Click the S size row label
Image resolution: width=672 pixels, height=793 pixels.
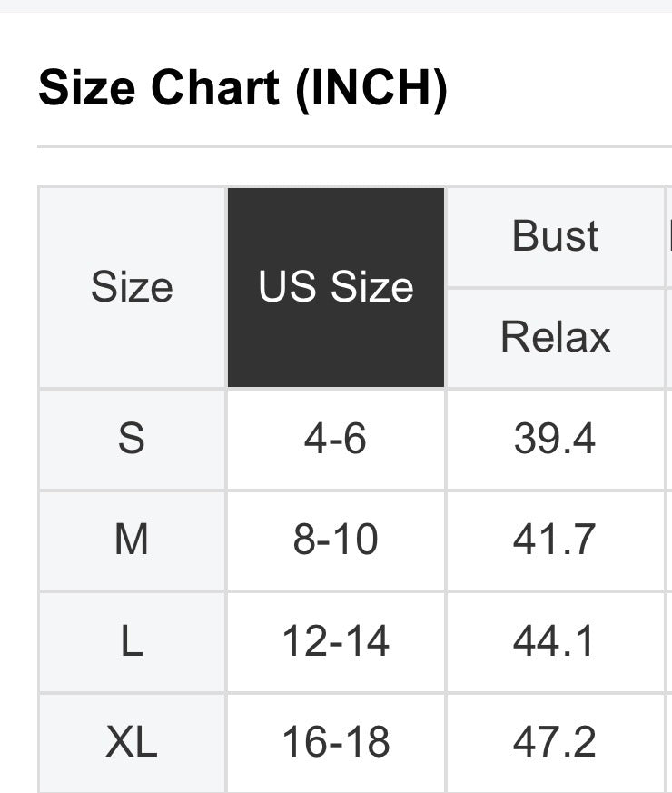point(132,439)
